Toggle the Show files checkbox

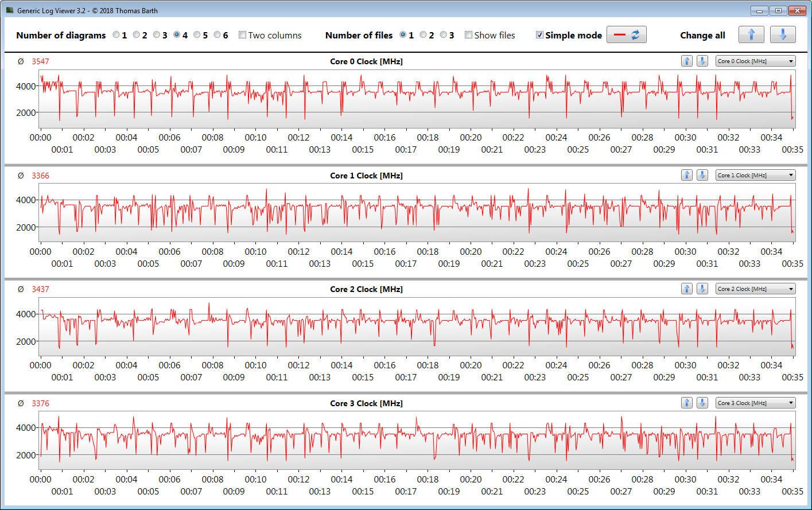pyautogui.click(x=469, y=35)
